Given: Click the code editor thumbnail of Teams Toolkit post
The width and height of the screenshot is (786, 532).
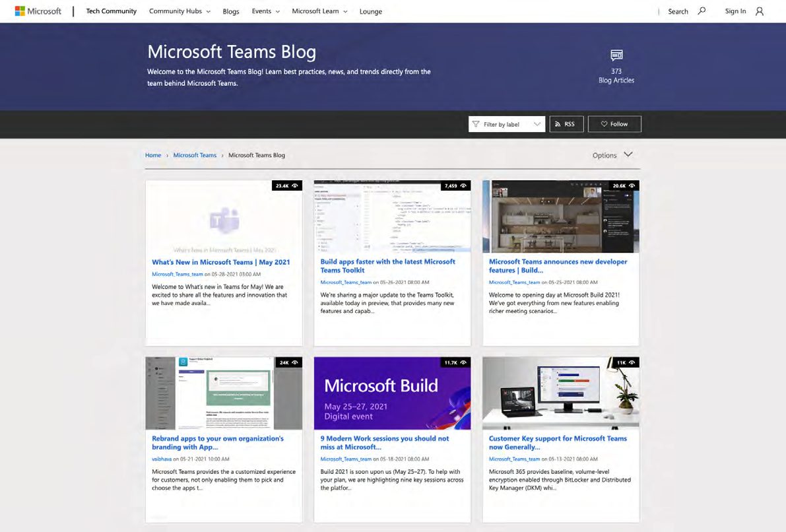Looking at the screenshot, I should point(393,216).
